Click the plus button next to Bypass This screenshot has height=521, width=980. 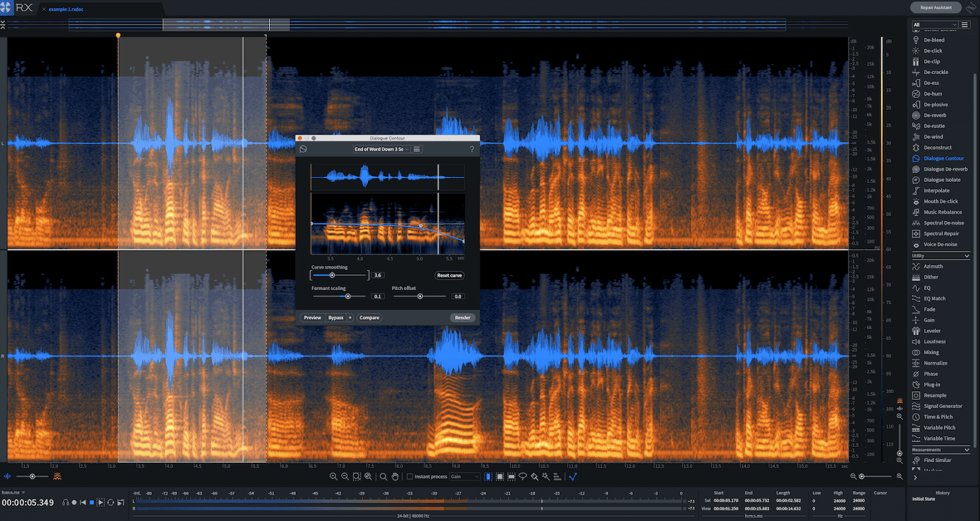[x=350, y=318]
